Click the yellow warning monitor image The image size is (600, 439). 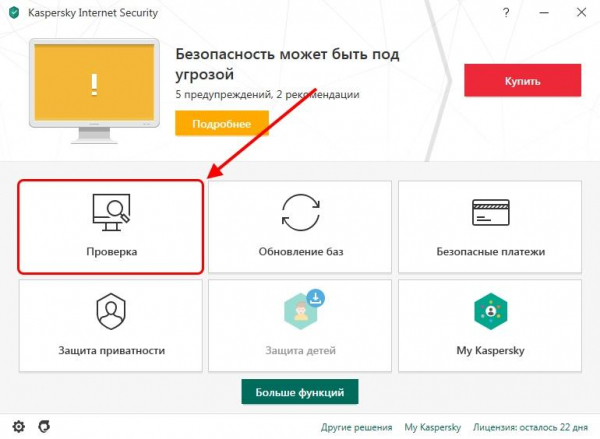pos(95,91)
